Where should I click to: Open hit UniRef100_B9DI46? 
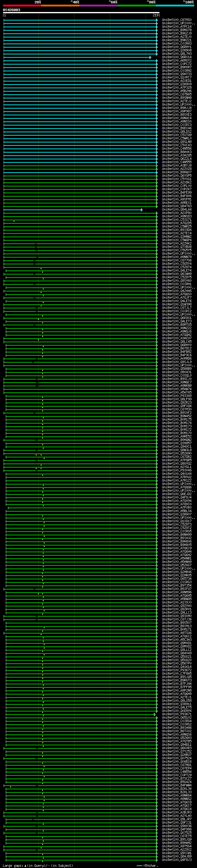(177, 128)
